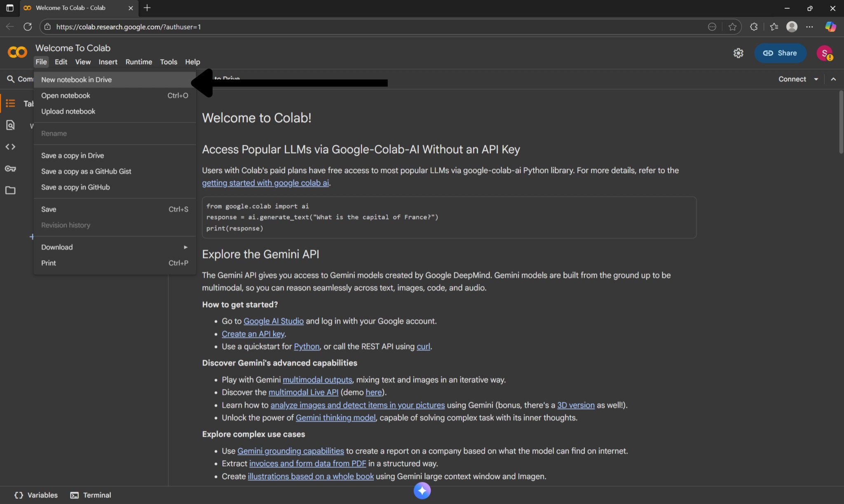Open the Google AI Studio link
Screen dimensions: 844x504
coord(273,321)
